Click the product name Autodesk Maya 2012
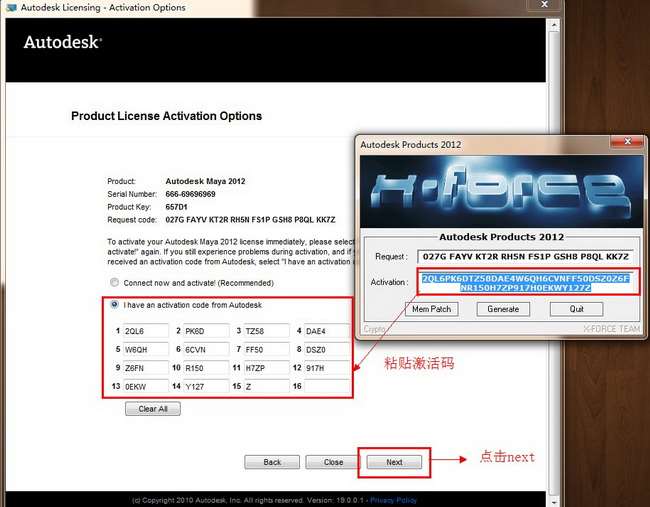 coord(205,181)
